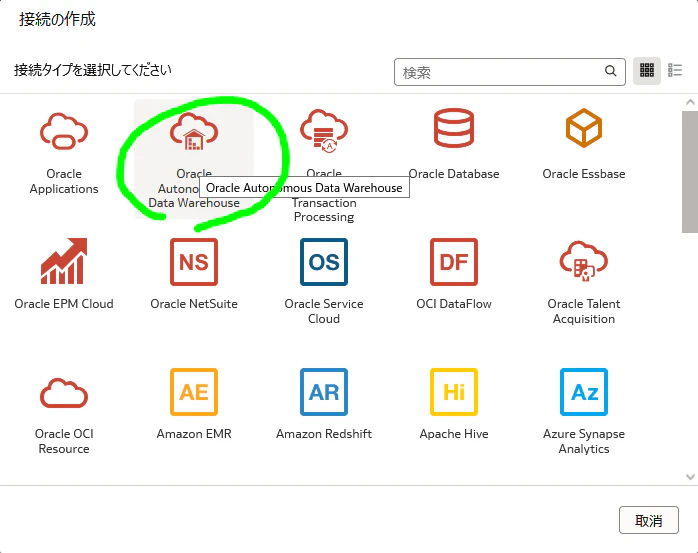698x553 pixels.
Task: Click the "Amazon EMR" label text
Action: tap(194, 434)
